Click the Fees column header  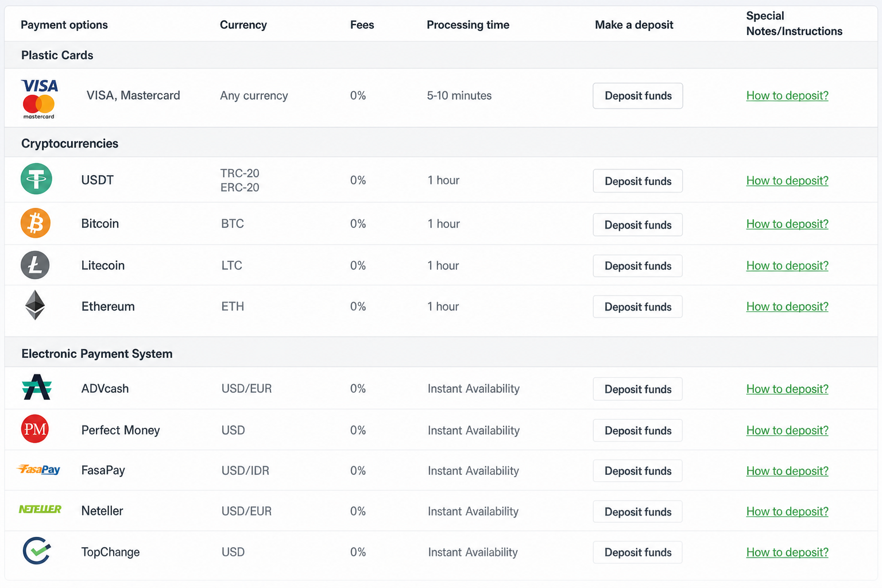tap(362, 25)
